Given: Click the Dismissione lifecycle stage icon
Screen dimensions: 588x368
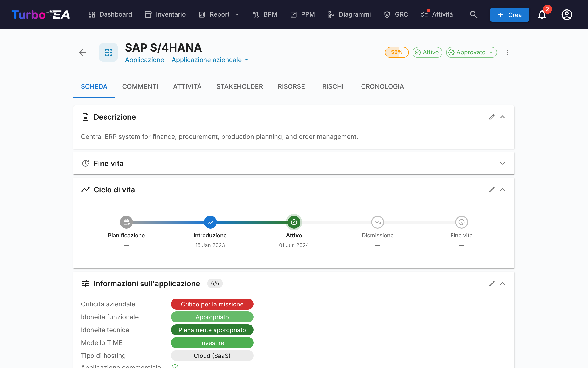Looking at the screenshot, I should pyautogui.click(x=378, y=222).
